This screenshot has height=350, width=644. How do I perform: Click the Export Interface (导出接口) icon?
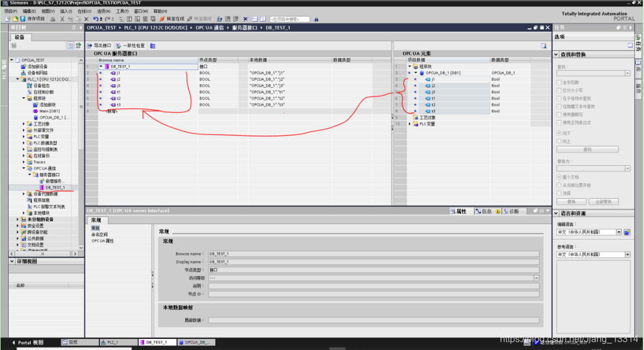[89, 46]
